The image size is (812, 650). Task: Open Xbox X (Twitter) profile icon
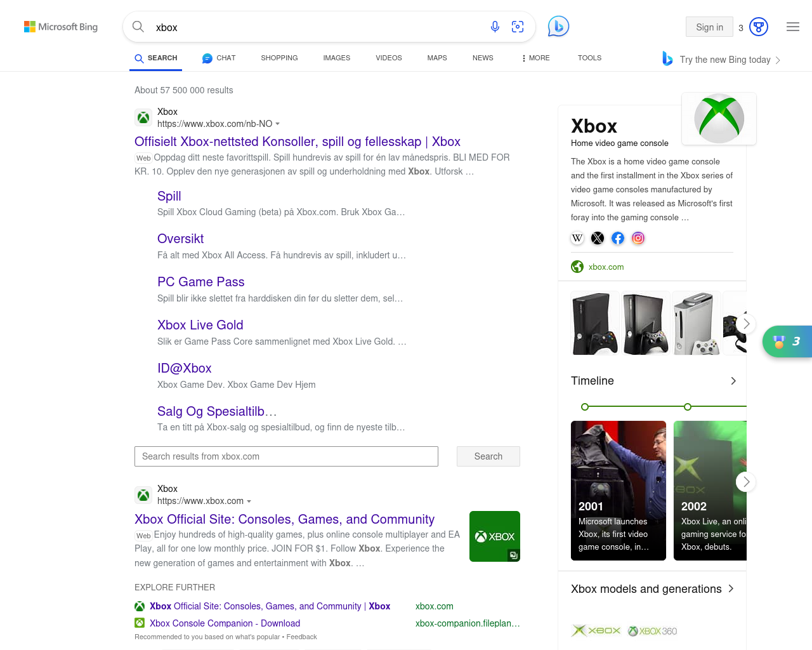pos(598,238)
